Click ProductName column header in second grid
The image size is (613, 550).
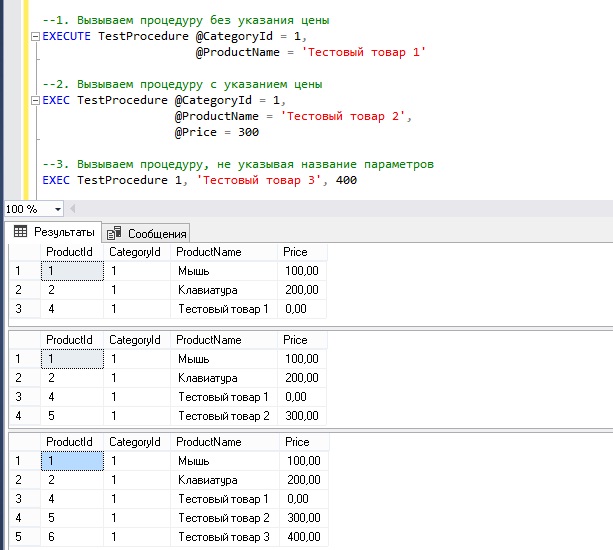click(208, 340)
